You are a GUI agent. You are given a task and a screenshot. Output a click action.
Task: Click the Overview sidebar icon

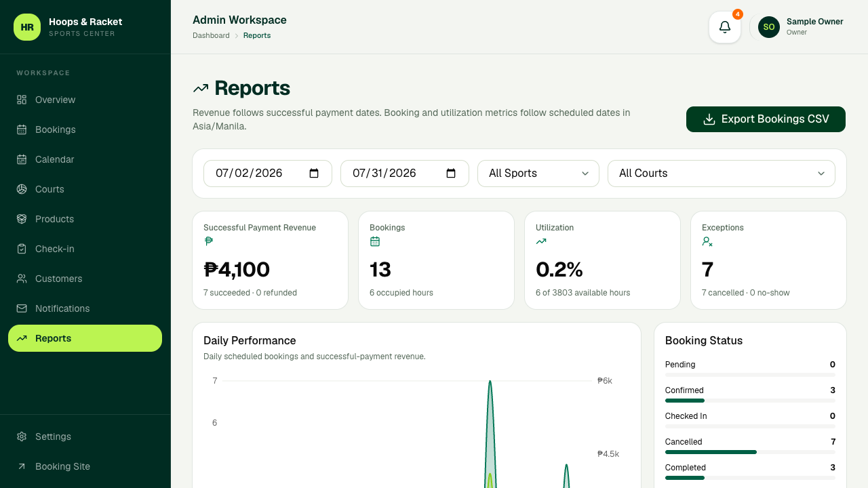(x=22, y=100)
